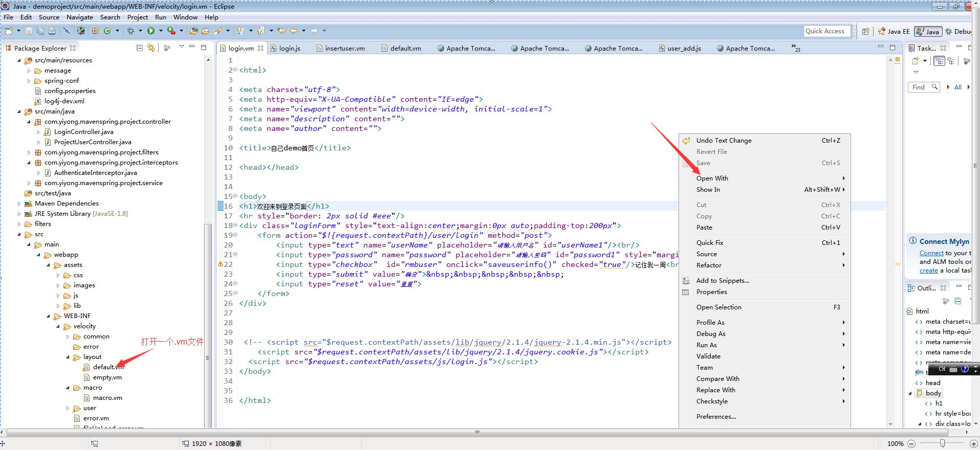Viewport: 980px width, 450px height.
Task: Click the IME help question mark icon
Action: tap(965, 369)
